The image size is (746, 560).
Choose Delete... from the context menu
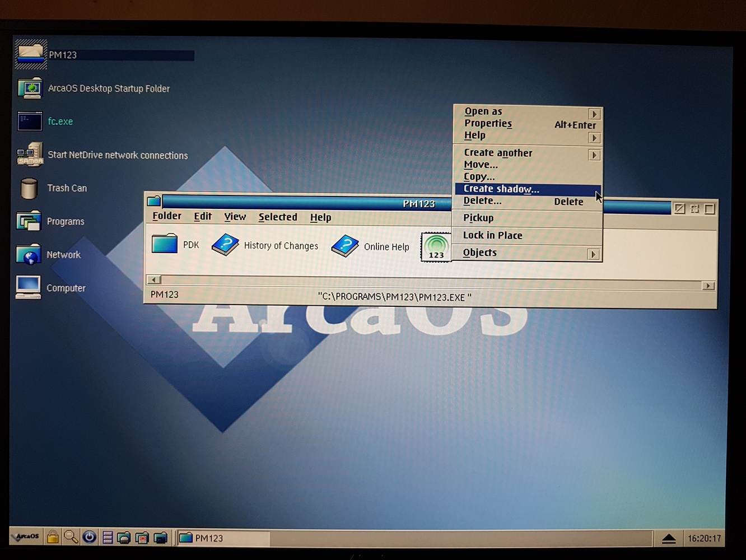tap(528, 200)
